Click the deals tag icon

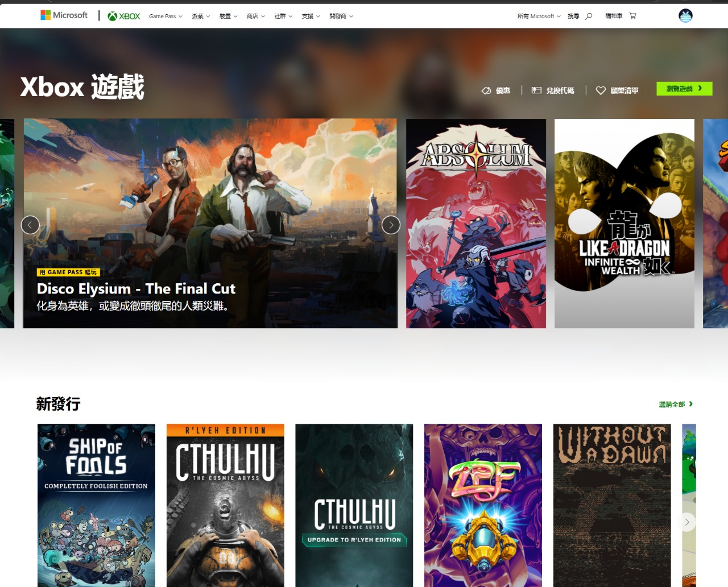486,90
